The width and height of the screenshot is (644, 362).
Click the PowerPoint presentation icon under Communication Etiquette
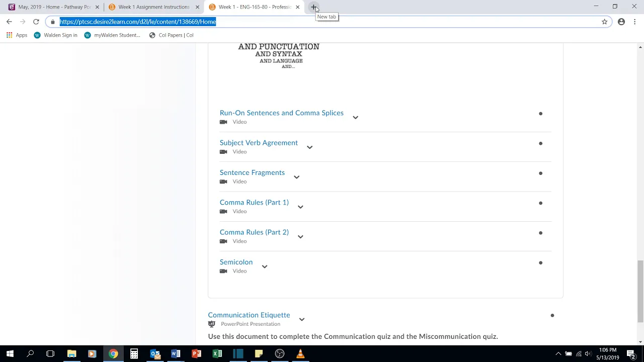click(x=212, y=324)
